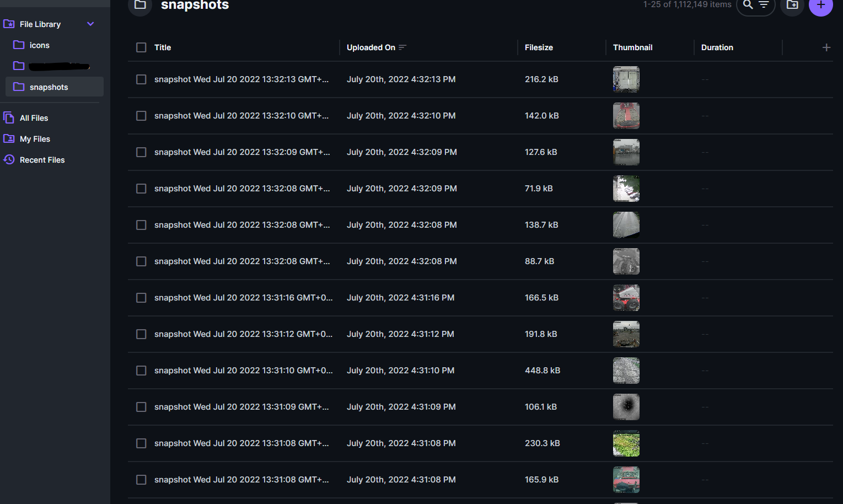Click the snapshots folder icon above the title
The height and width of the screenshot is (504, 843).
pos(139,5)
